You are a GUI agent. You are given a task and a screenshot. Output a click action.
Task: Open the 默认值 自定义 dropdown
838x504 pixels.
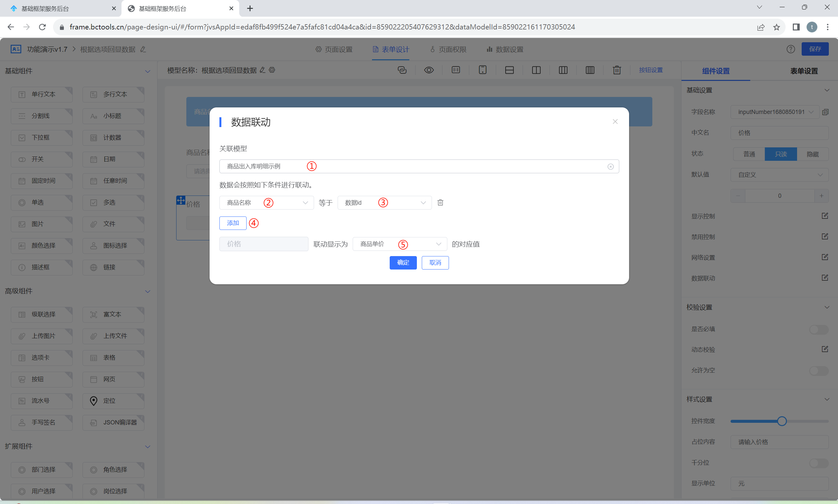pyautogui.click(x=780, y=175)
